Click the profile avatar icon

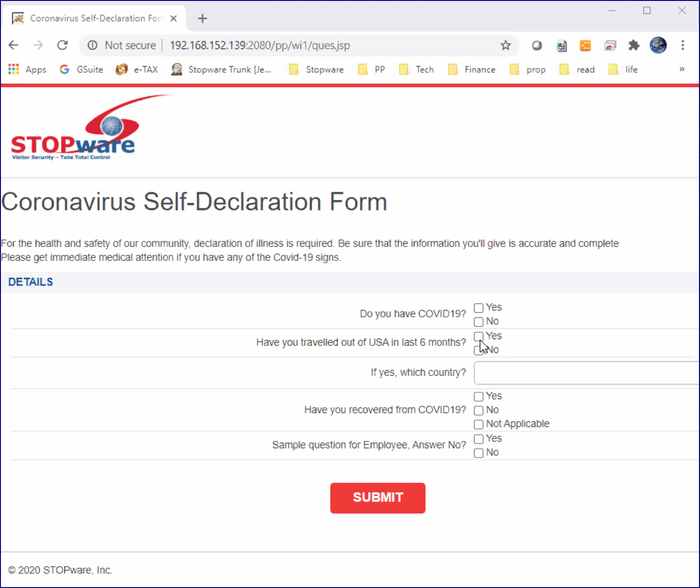658,45
